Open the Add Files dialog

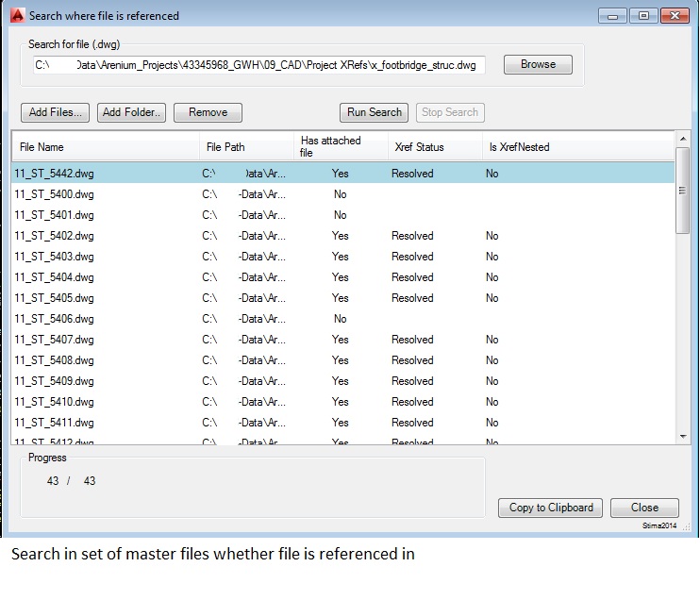(x=55, y=112)
